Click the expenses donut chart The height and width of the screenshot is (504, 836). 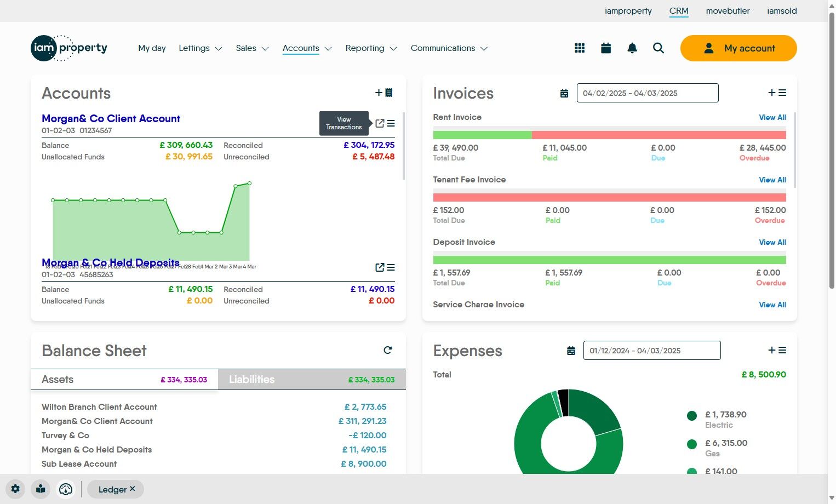coord(569,433)
